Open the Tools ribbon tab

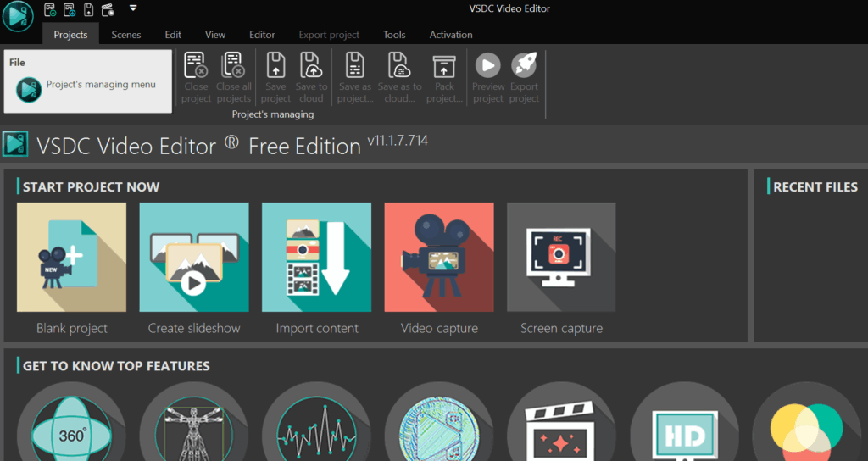(394, 35)
